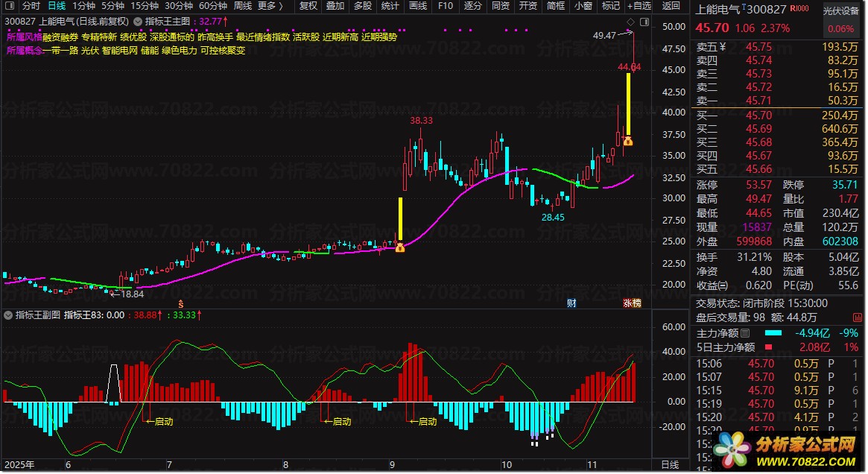The image size is (868, 474).
Task: Click red bar-chart icon in after-hours row
Action: click(x=858, y=317)
